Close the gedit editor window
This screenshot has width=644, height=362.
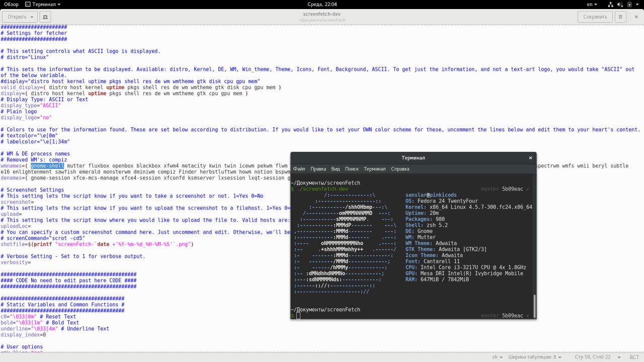pyautogui.click(x=635, y=17)
